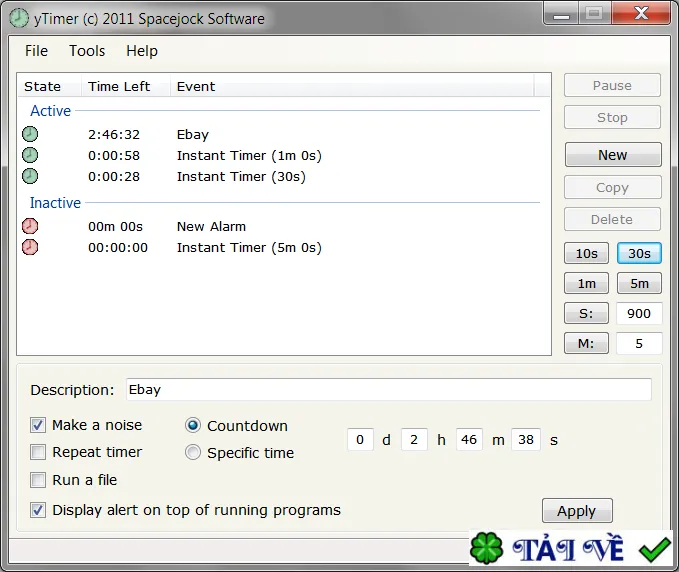Click the yTimer clock icon in title bar
Screen dimensions: 679x572
point(19,18)
